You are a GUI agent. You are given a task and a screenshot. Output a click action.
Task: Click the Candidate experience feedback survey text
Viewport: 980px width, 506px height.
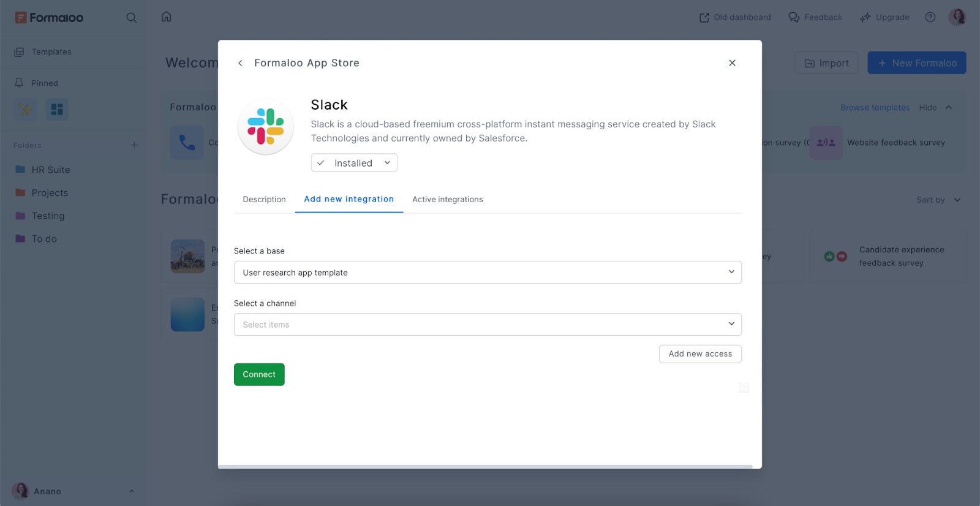coord(901,256)
